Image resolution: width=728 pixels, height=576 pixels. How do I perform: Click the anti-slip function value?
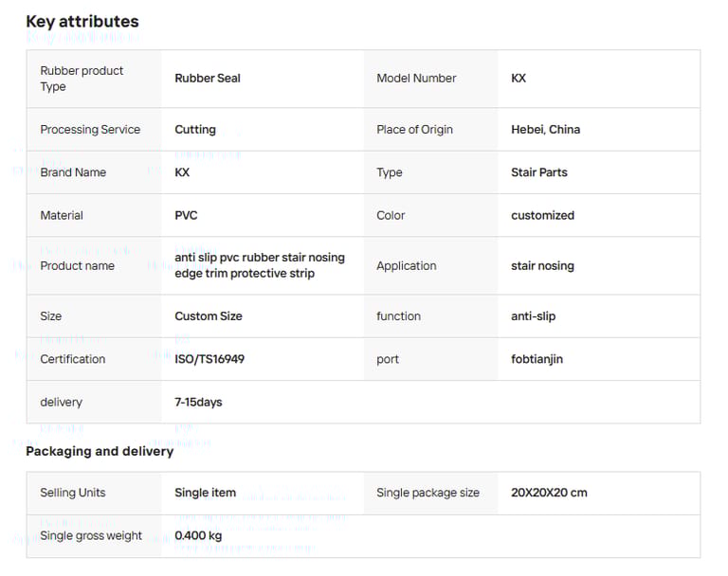pos(533,316)
